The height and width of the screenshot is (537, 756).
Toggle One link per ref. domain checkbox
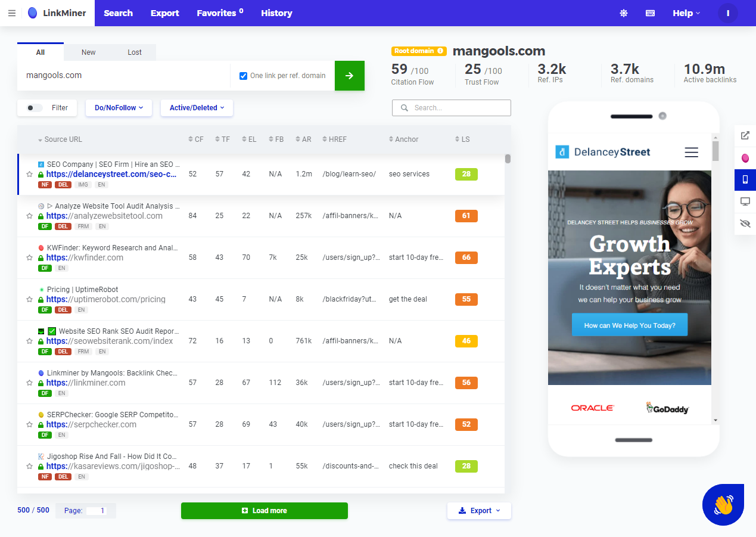(x=243, y=76)
